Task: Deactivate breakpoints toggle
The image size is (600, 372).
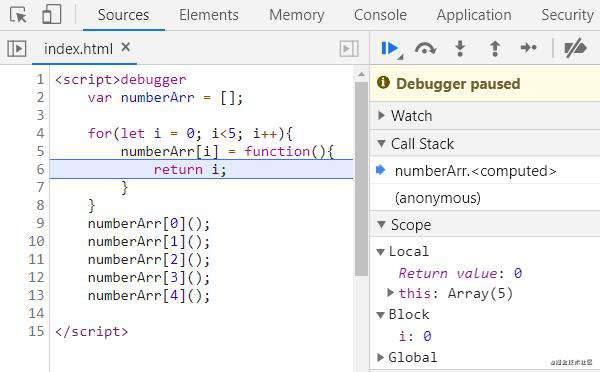Action: coord(576,48)
